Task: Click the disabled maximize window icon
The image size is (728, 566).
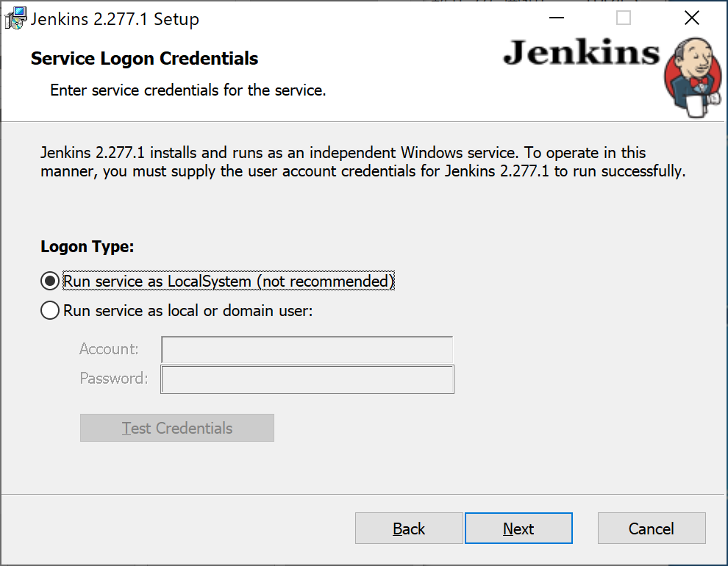Action: click(x=623, y=18)
